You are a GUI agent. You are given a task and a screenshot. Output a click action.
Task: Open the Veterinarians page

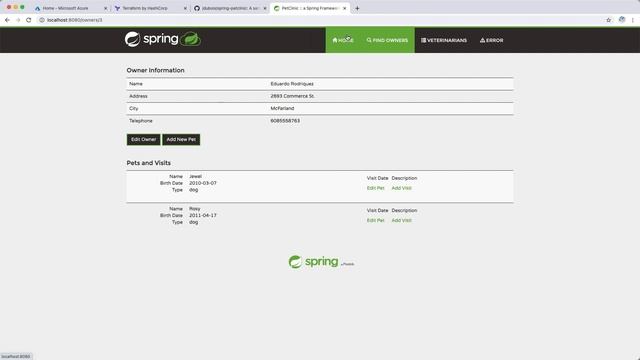click(x=444, y=40)
